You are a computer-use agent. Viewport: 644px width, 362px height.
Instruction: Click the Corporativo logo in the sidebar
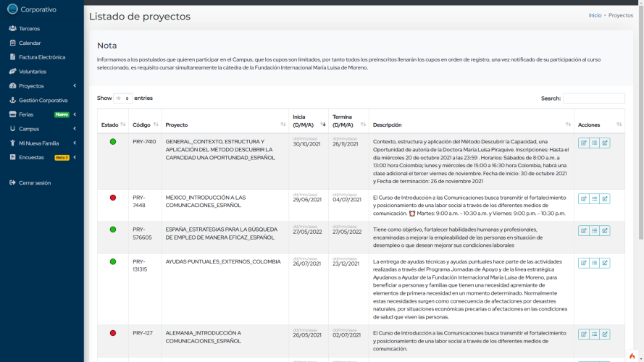[x=12, y=9]
